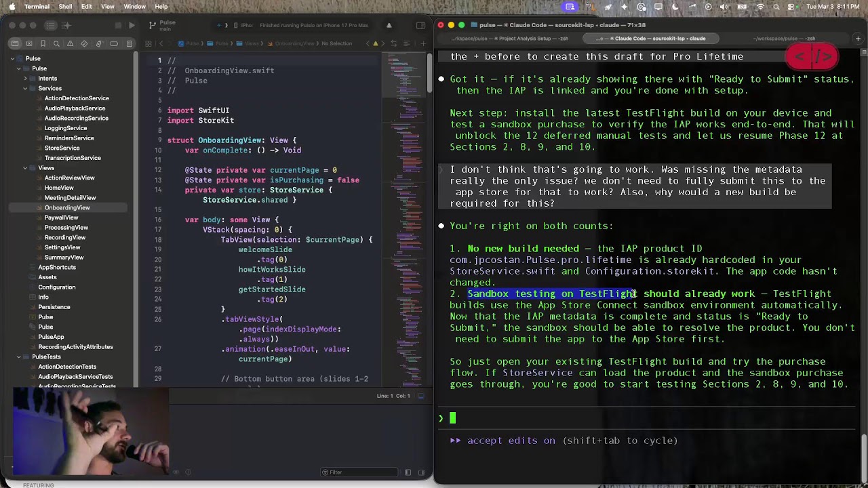Toggle the debug area button beside Line 1 Col 1
Screen dimensions: 868x488
420,396
